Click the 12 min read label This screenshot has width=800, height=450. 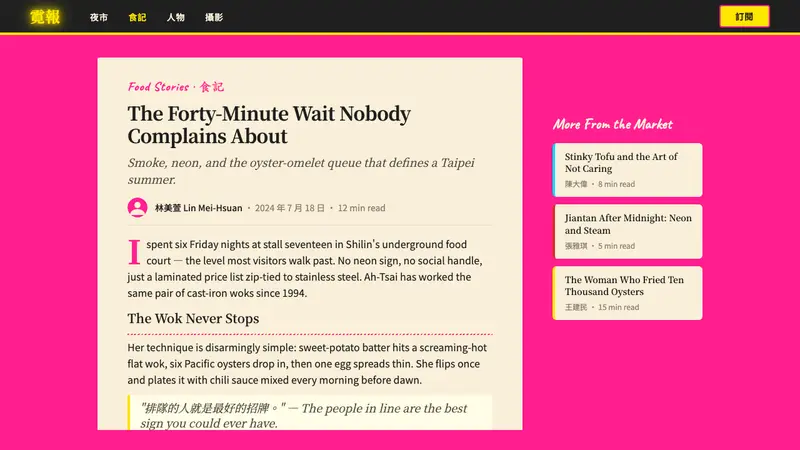(x=361, y=208)
